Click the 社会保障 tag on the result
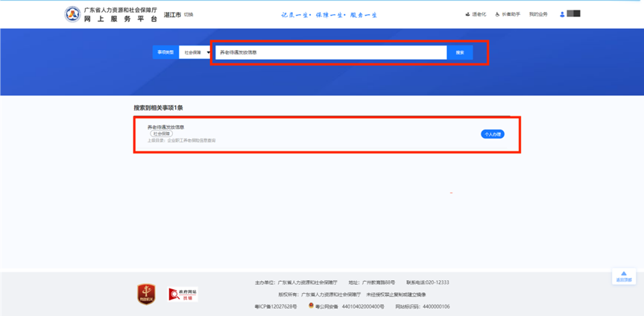The image size is (644, 316). 161,133
